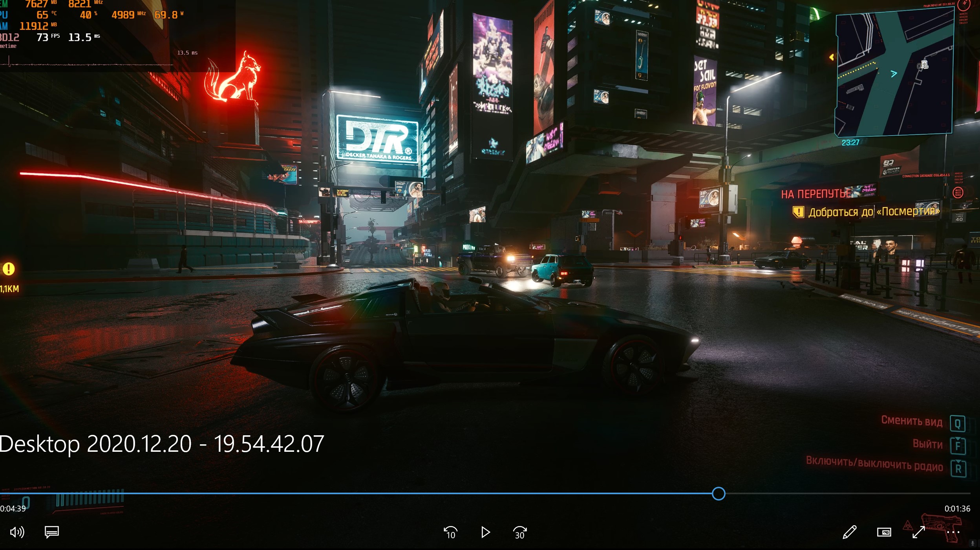Click the unplayed part of the progress bar
Image resolution: width=980 pixels, height=550 pixels.
pyautogui.click(x=844, y=493)
